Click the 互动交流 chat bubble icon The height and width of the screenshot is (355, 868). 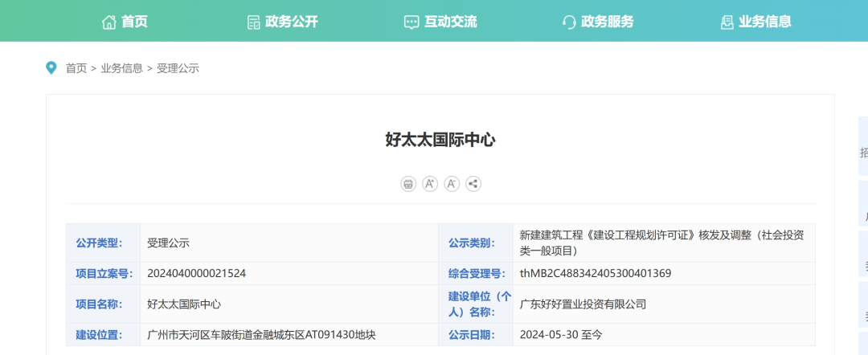[411, 22]
